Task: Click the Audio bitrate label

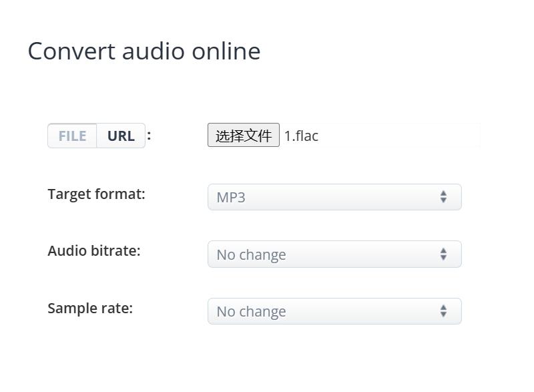Action: [x=93, y=251]
